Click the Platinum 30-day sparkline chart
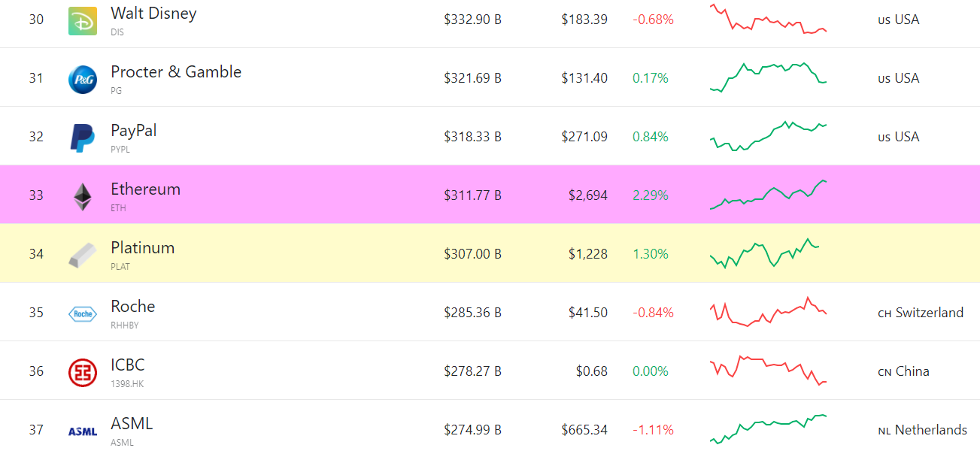This screenshot has height=454, width=980. click(x=764, y=253)
